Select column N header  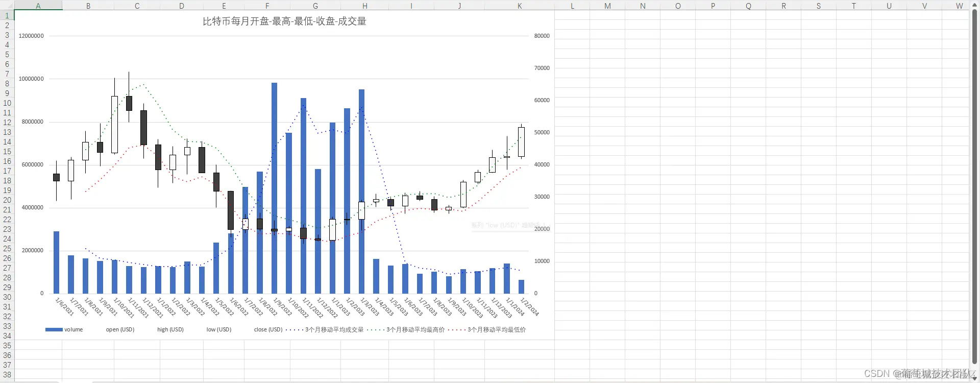(x=643, y=6)
